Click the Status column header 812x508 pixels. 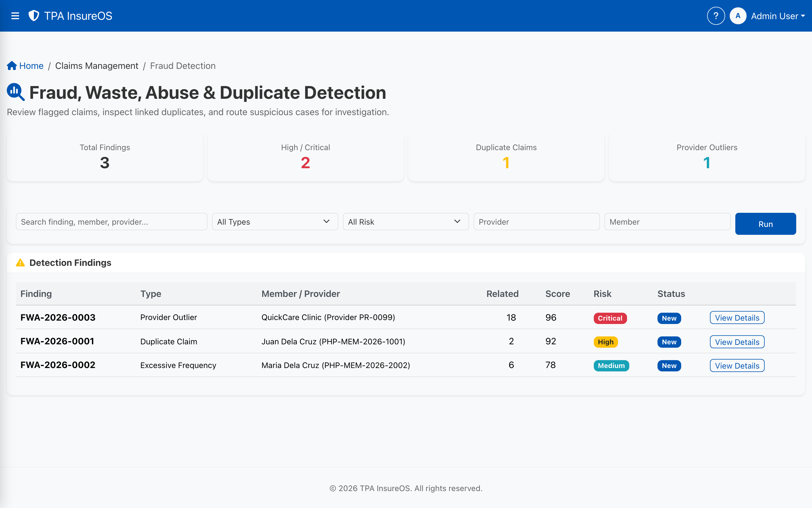[671, 294]
